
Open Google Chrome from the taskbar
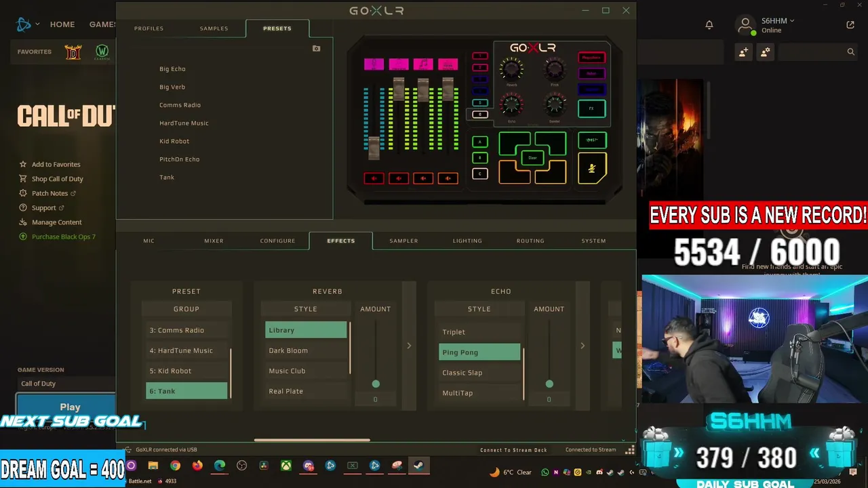point(175,466)
